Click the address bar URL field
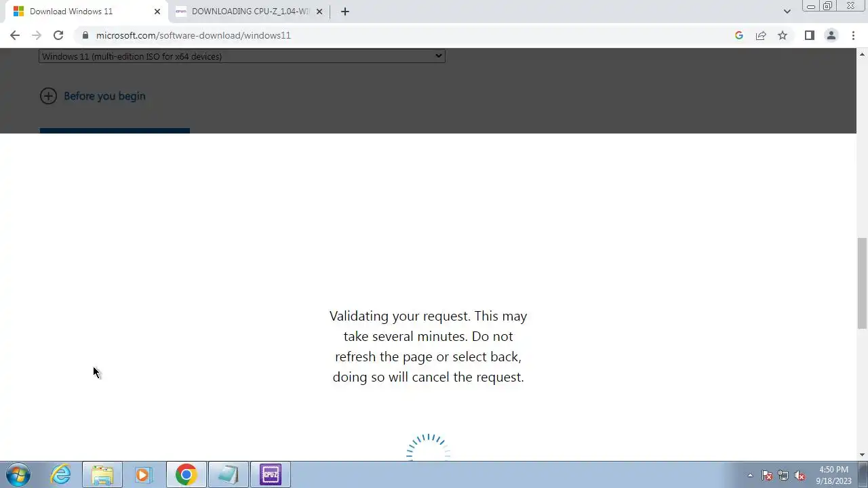The width and height of the screenshot is (868, 488). [400, 35]
